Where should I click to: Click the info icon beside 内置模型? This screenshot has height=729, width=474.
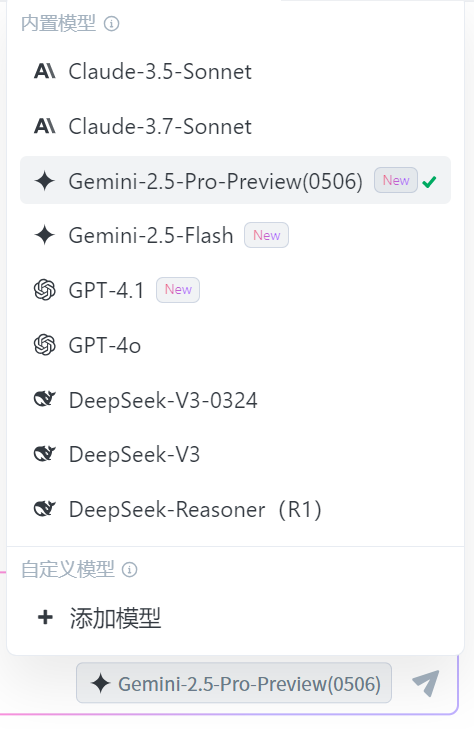(112, 23)
